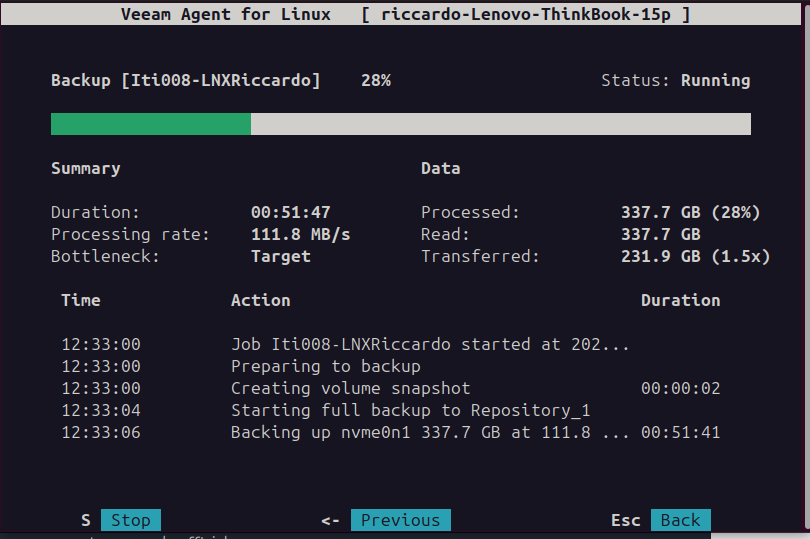
Task: Click the '28%' progress value next to job name
Action: click(x=376, y=81)
